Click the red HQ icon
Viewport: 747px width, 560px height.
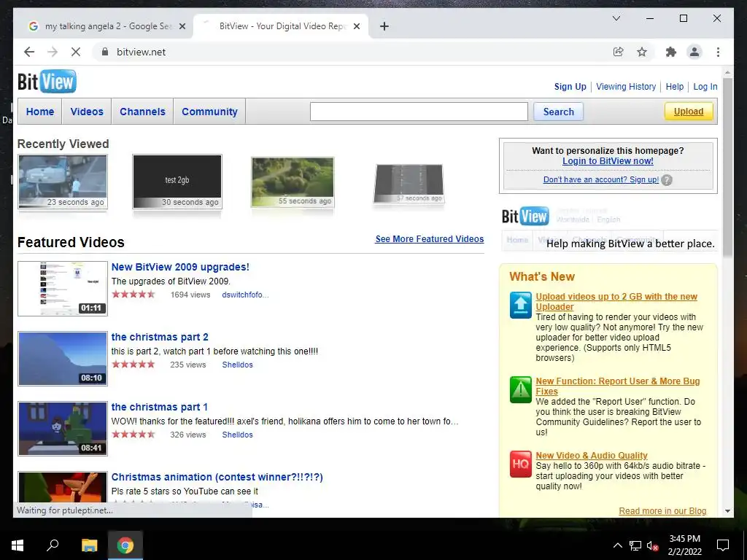pyautogui.click(x=520, y=464)
